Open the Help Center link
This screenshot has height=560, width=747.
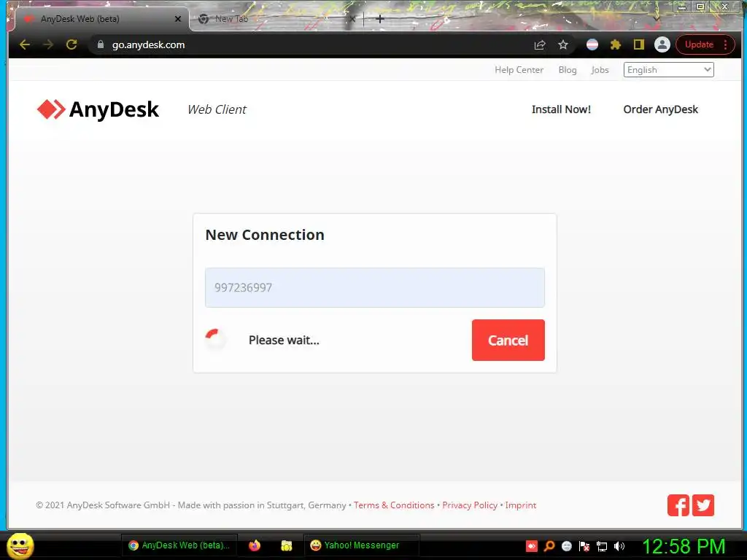tap(519, 70)
